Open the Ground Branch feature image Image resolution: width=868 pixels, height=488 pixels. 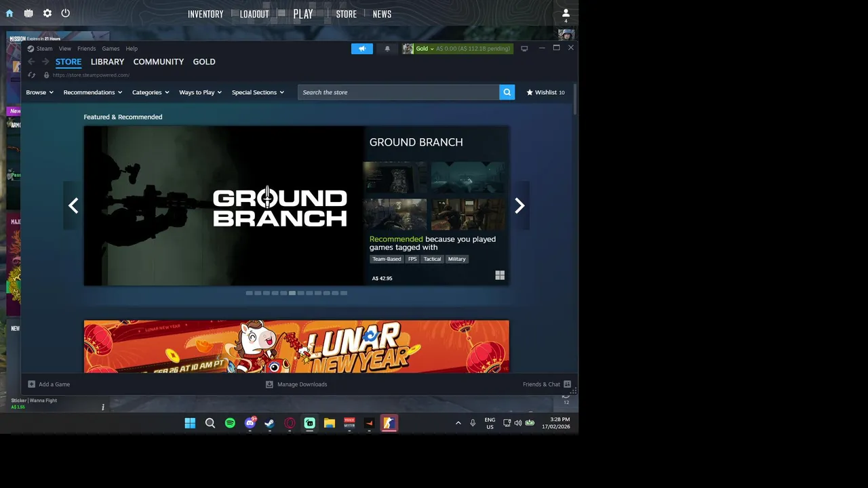click(x=224, y=205)
